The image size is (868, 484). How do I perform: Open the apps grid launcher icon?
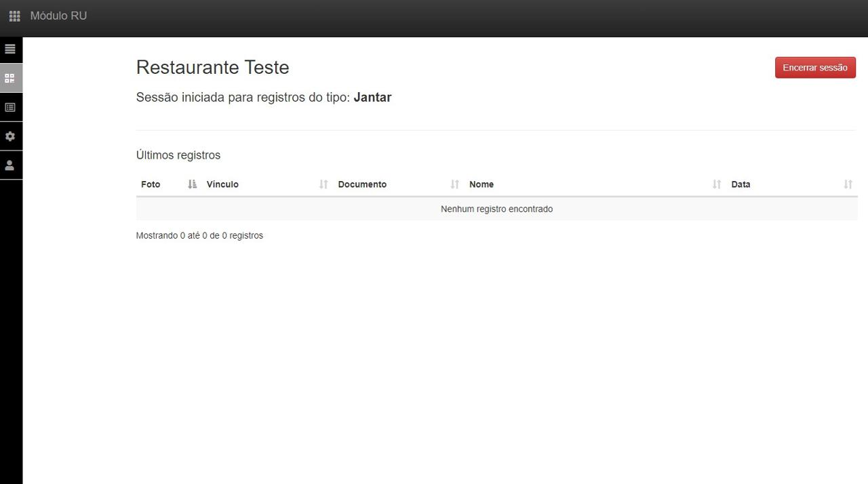pyautogui.click(x=14, y=16)
